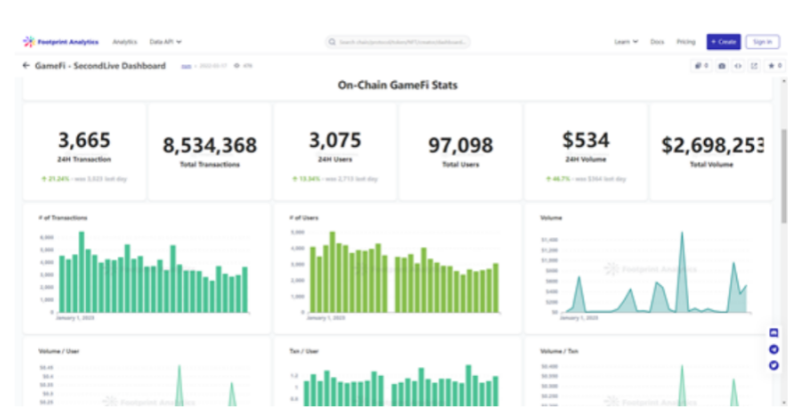796x417 pixels.
Task: Click the Volume / User chart title
Action: 59,351
